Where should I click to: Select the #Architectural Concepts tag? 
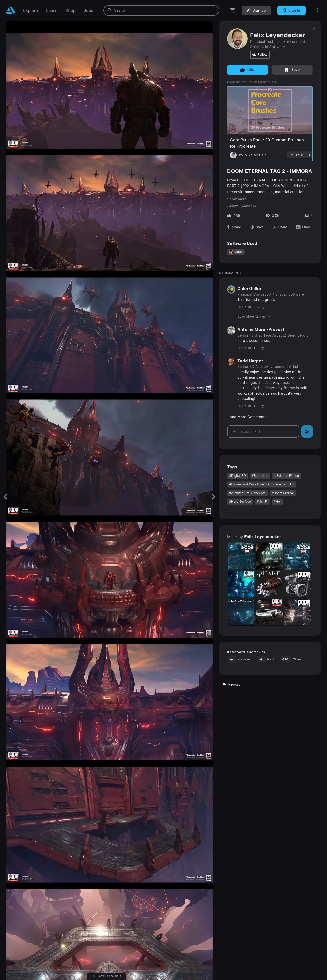248,493
